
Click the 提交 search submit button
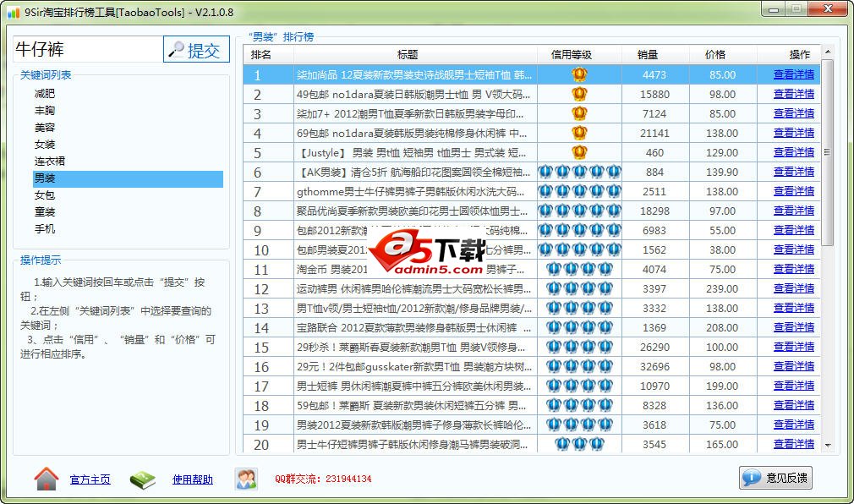[196, 50]
